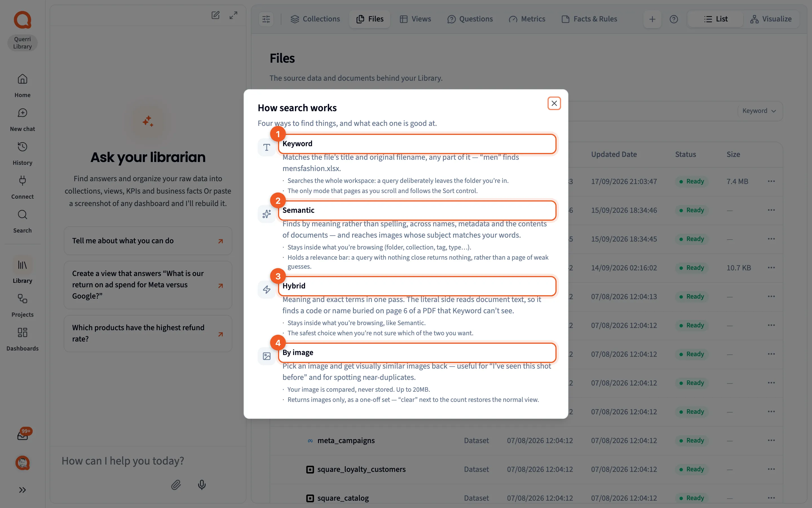This screenshot has width=812, height=508.
Task: Open the help question mark icon
Action: [x=674, y=19]
